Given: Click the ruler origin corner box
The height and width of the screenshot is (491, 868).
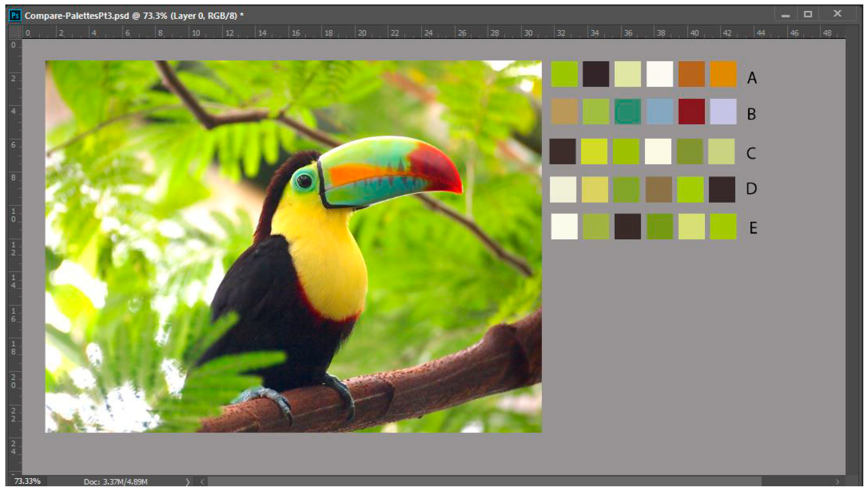Looking at the screenshot, I should pyautogui.click(x=14, y=33).
